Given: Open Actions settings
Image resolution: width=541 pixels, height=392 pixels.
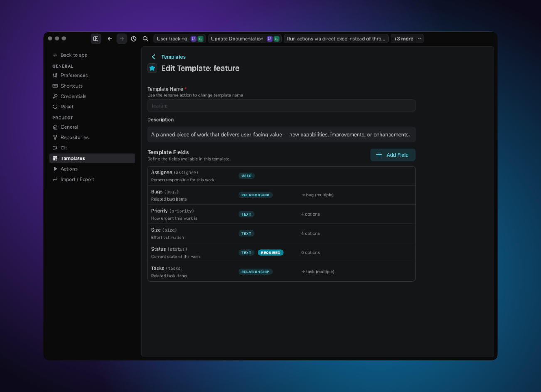Looking at the screenshot, I should (92, 169).
